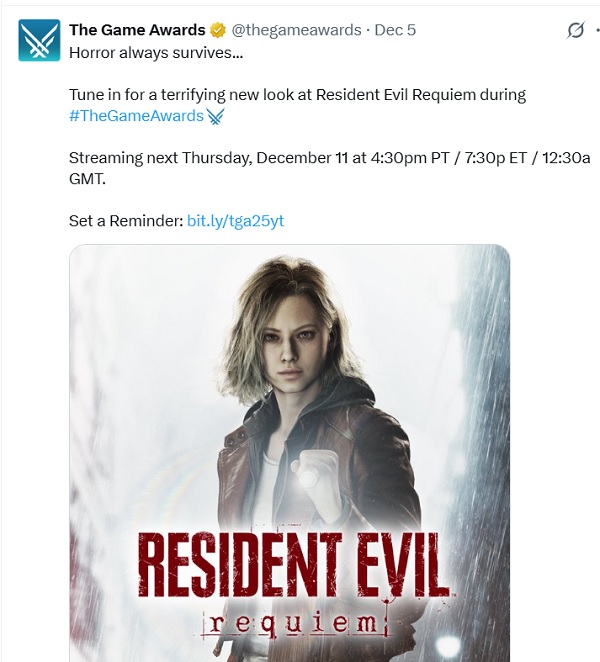Open the Grok explain-post icon

(576, 30)
